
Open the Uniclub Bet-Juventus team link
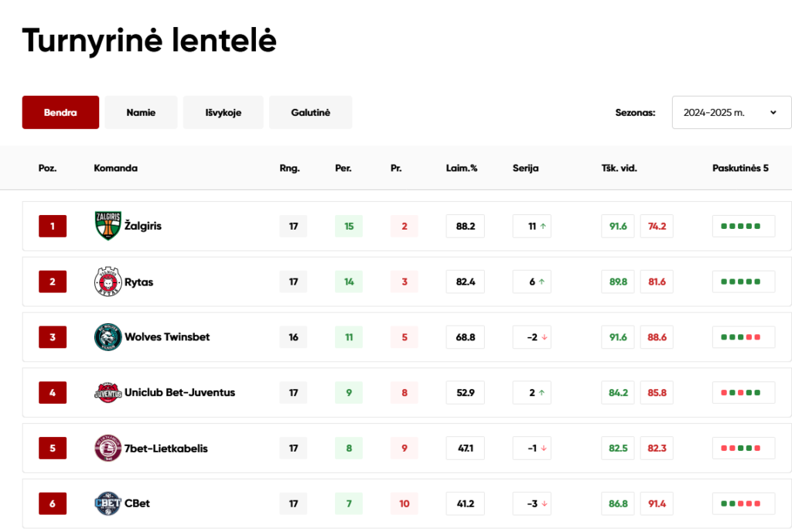179,392
